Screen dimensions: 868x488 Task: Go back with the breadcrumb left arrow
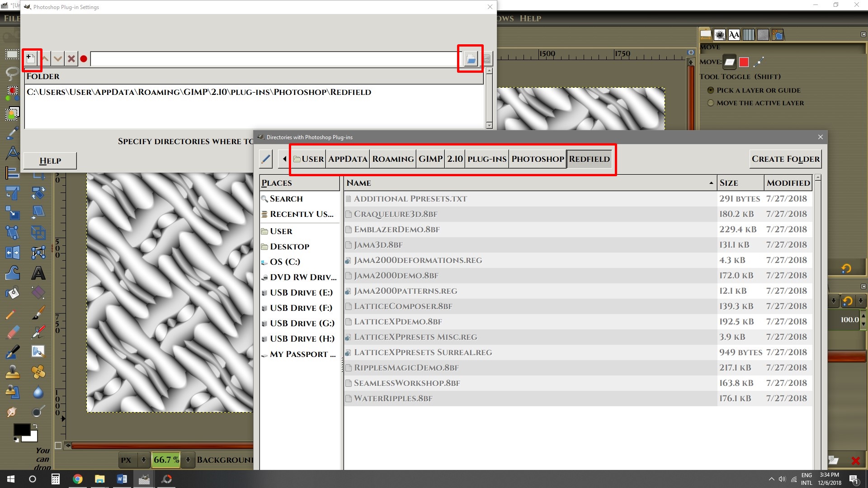pyautogui.click(x=284, y=159)
